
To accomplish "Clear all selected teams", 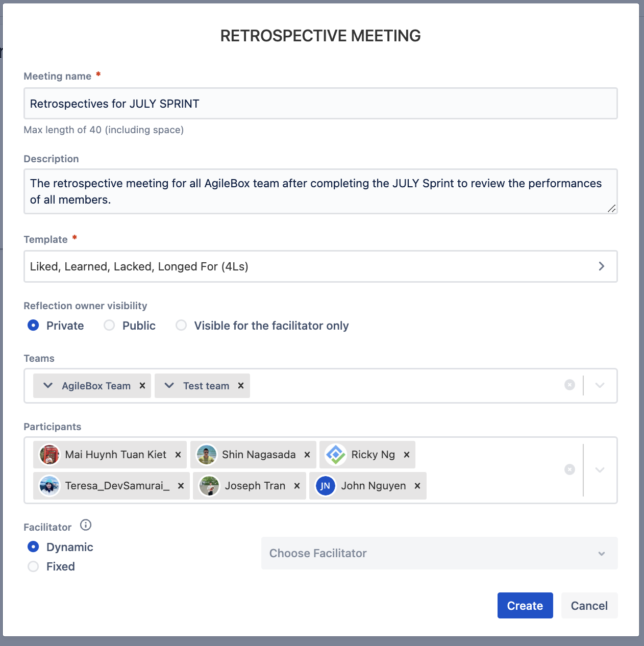I will 569,385.
